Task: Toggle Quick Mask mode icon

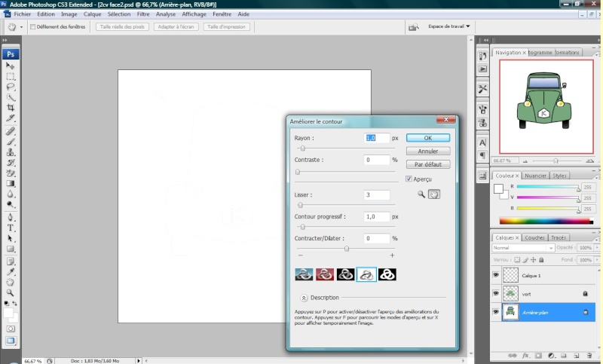Action: coord(11,329)
